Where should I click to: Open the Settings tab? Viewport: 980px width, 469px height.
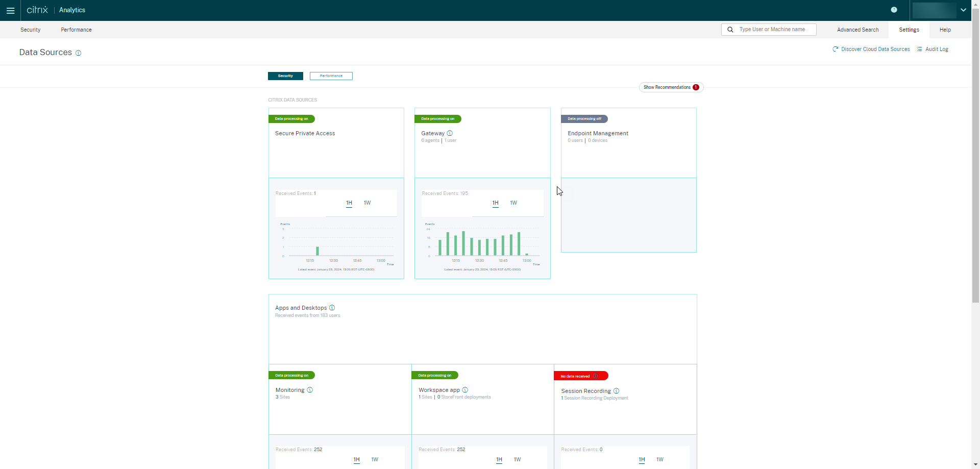909,30
